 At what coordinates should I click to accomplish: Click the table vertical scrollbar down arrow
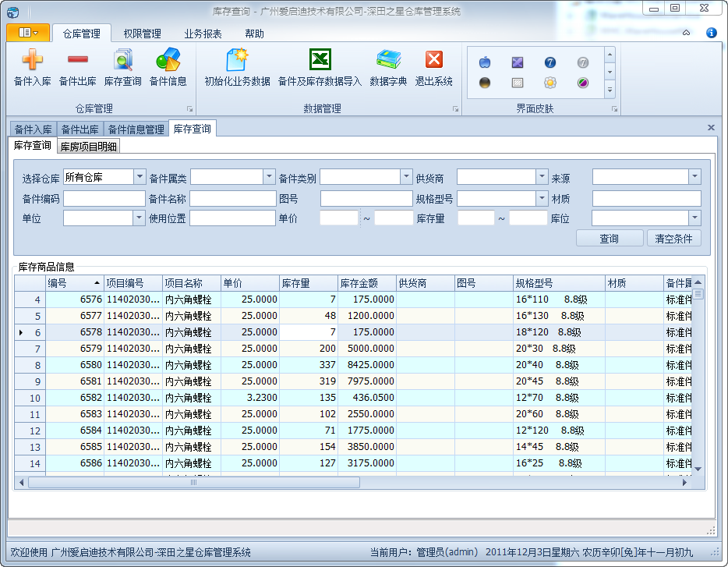(698, 469)
